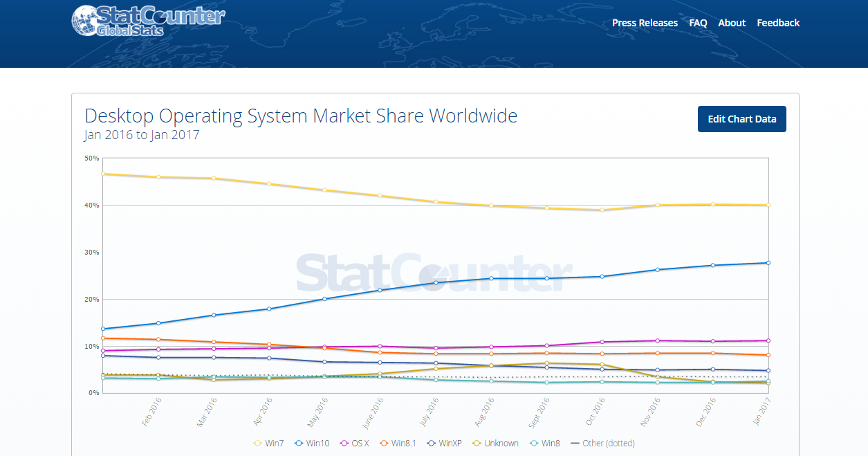Toggle the Win8.1 legend entry
Image resolution: width=868 pixels, height=456 pixels.
tap(398, 443)
